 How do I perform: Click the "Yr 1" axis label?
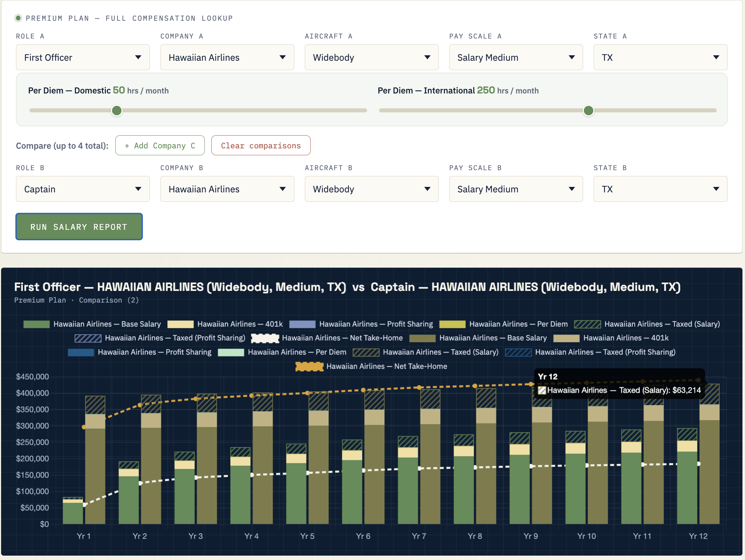(84, 536)
